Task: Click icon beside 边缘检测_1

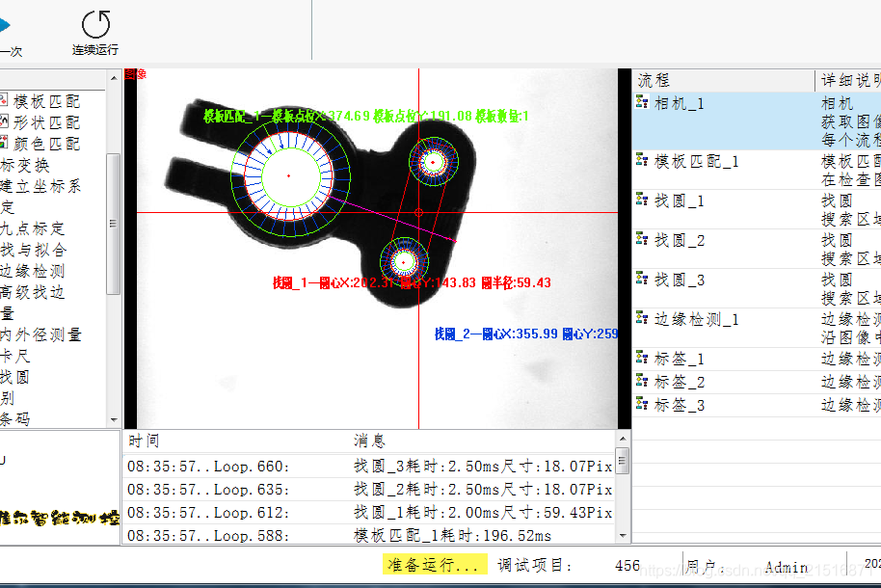Action: 642,317
